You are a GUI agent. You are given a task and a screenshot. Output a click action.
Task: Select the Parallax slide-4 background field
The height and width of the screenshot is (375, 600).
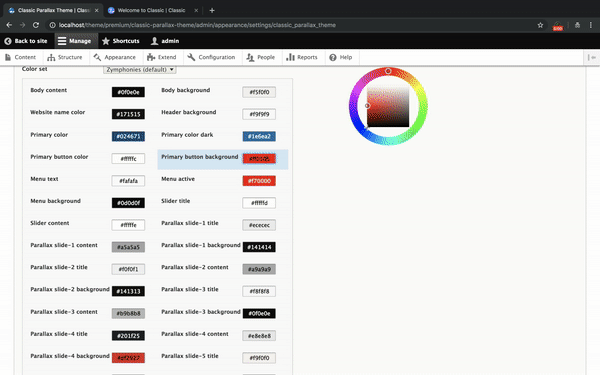128,358
